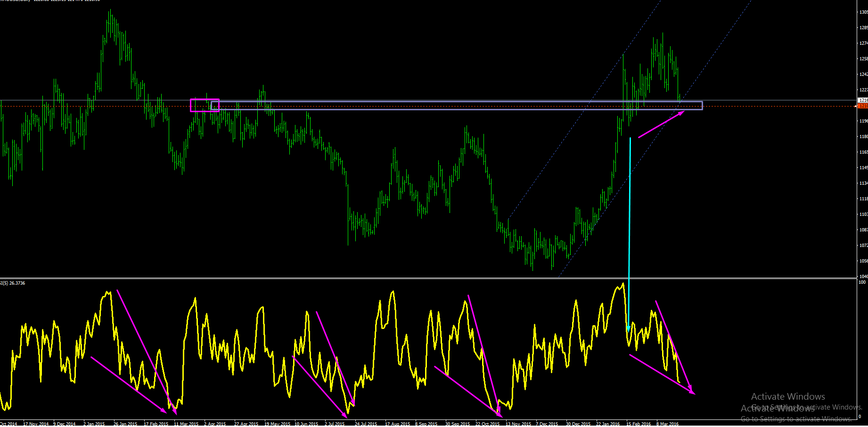Click the 15 Feb 2016 date label
The height and width of the screenshot is (427, 868).
pyautogui.click(x=639, y=424)
